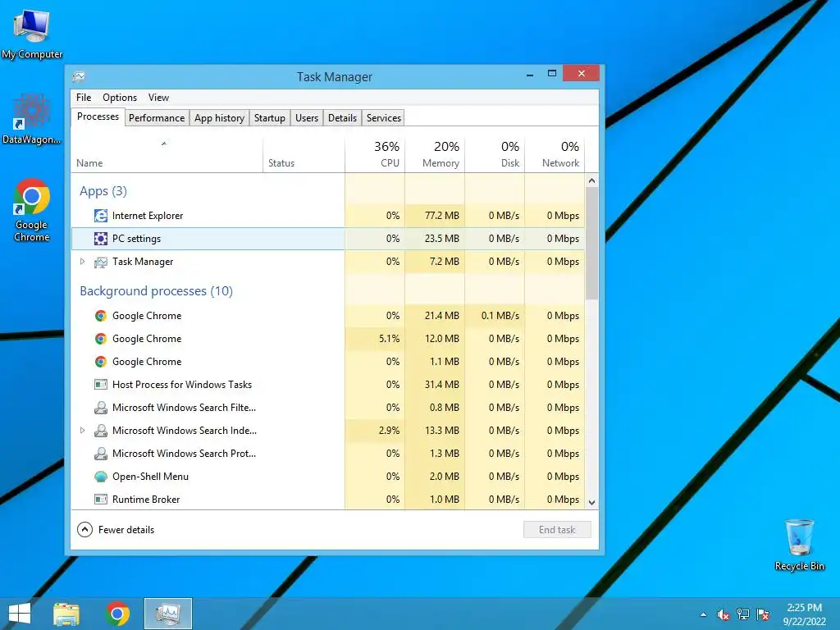Click Task Manager taskbar button
840x630 pixels.
tap(168, 614)
